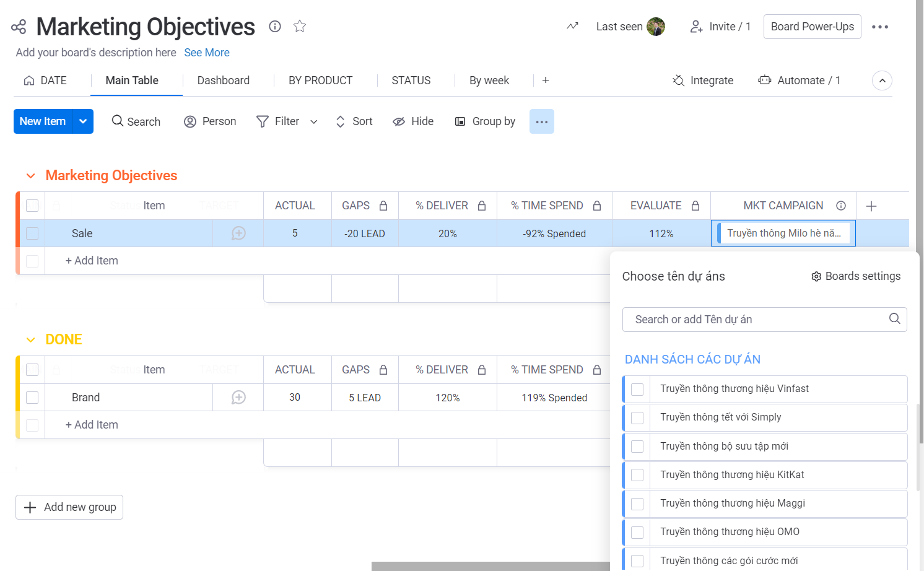The image size is (924, 571).
Task: Open the New Item dropdown arrow
Action: (x=83, y=121)
